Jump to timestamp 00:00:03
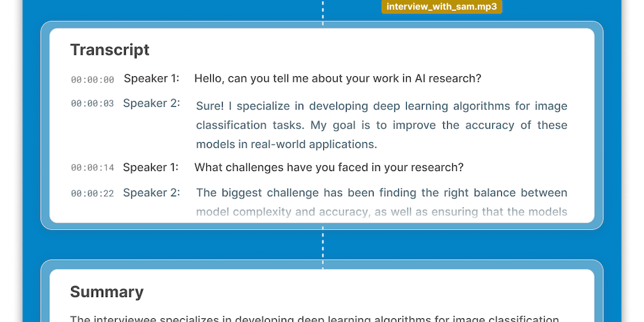Viewport: 644px width, 322px height. [x=92, y=104]
